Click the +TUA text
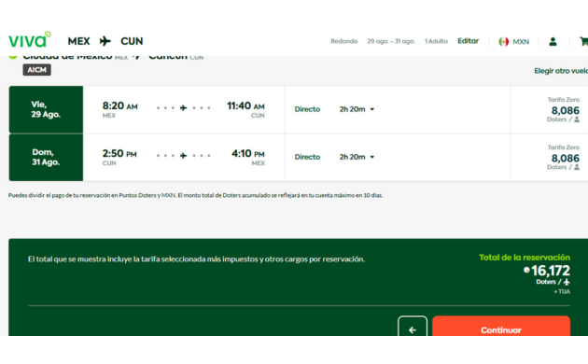 [562, 291]
